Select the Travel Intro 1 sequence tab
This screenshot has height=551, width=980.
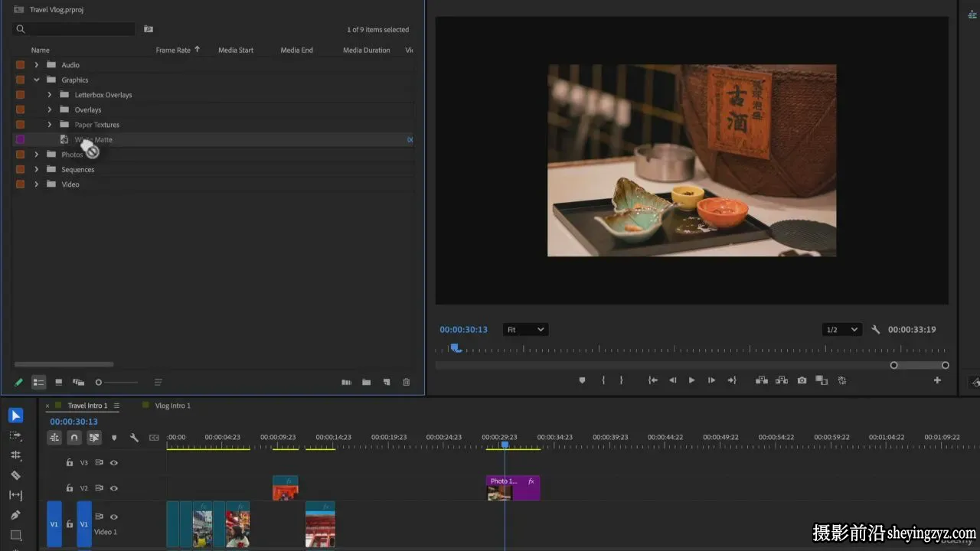point(87,406)
